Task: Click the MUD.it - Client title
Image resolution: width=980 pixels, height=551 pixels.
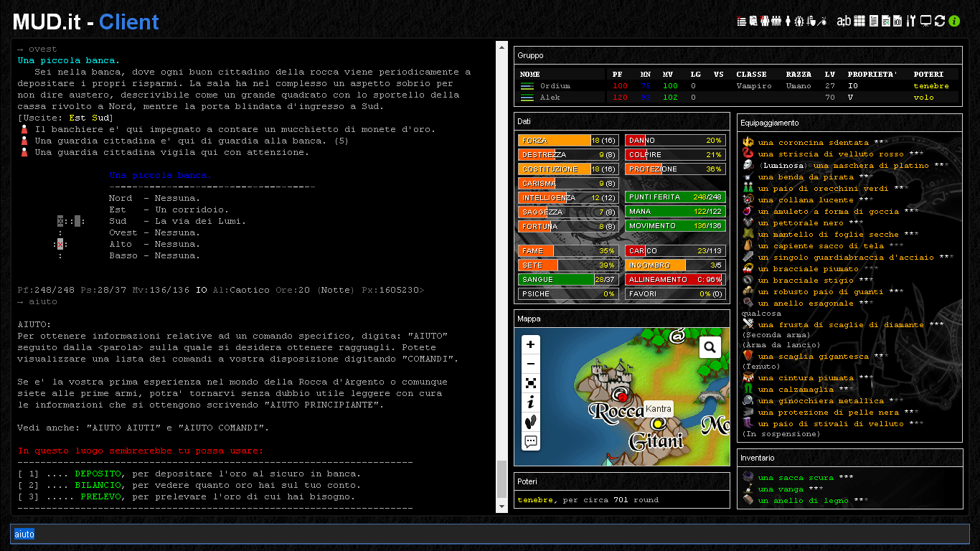Action: pos(86,22)
